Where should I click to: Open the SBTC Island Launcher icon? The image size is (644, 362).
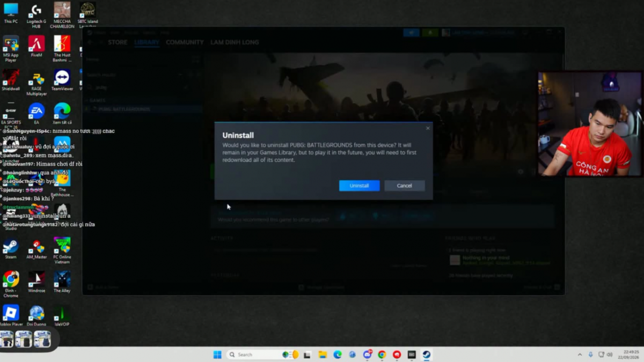coord(87,15)
